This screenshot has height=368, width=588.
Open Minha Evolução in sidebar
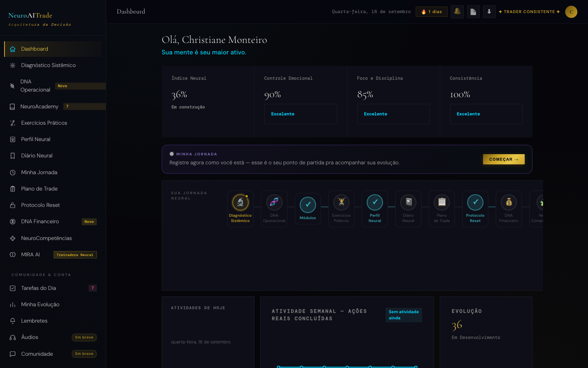53,304
